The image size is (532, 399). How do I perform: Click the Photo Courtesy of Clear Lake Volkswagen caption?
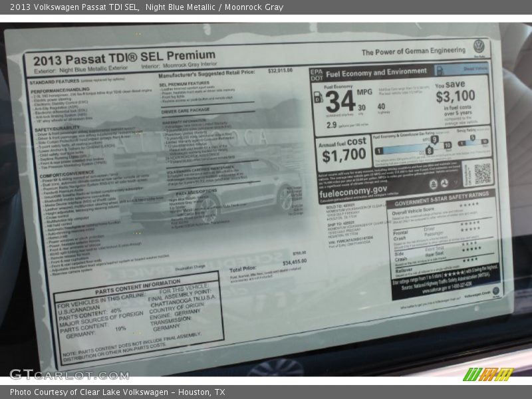117,392
